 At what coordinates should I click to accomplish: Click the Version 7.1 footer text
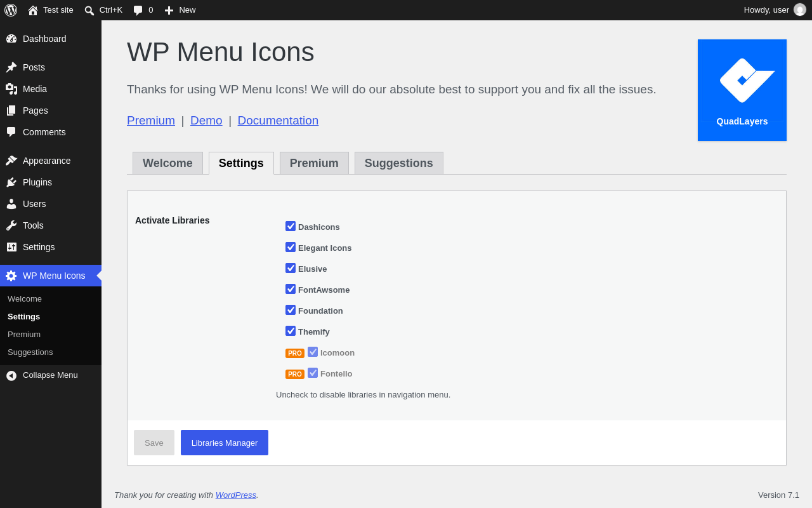(778, 495)
